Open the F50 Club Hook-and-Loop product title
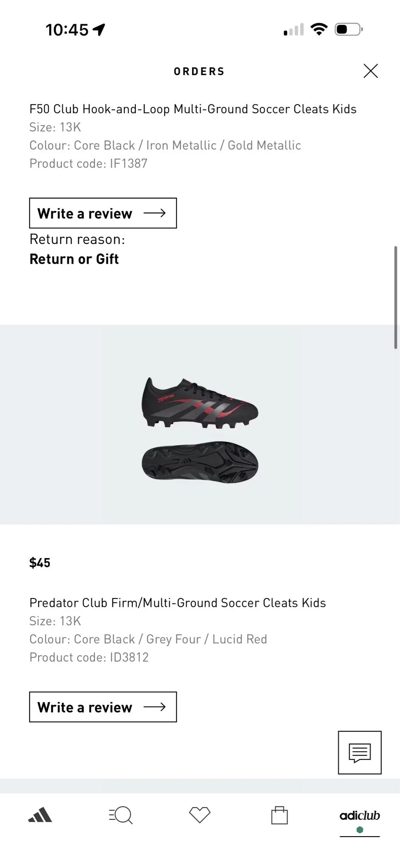400x868 pixels. pyautogui.click(x=193, y=109)
